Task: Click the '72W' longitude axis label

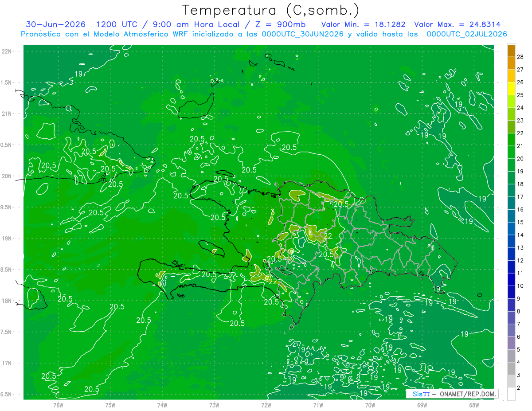Action: click(266, 405)
